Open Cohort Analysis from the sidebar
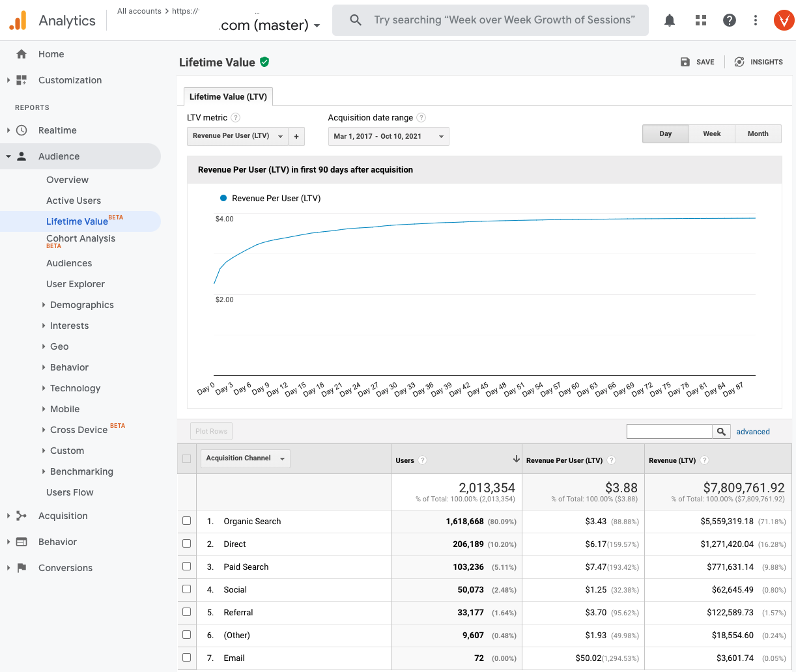This screenshot has height=672, width=796. 80,238
